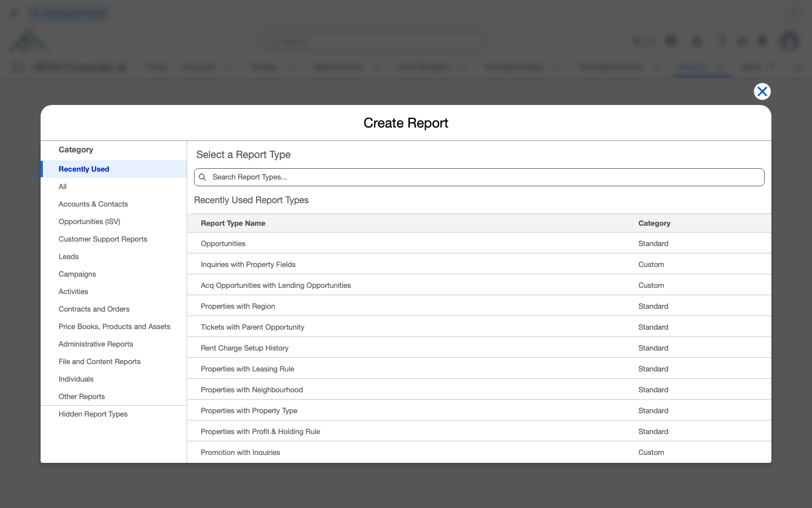Select the Recently Used category
812x508 pixels.
tap(114, 169)
